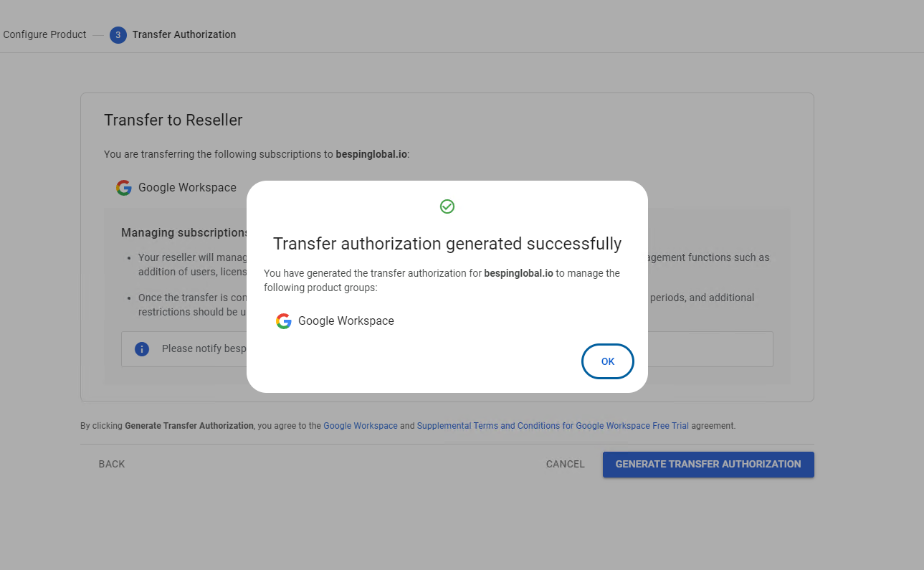Open the Google Workspace terms link
This screenshot has width=924, height=570.
[361, 426]
